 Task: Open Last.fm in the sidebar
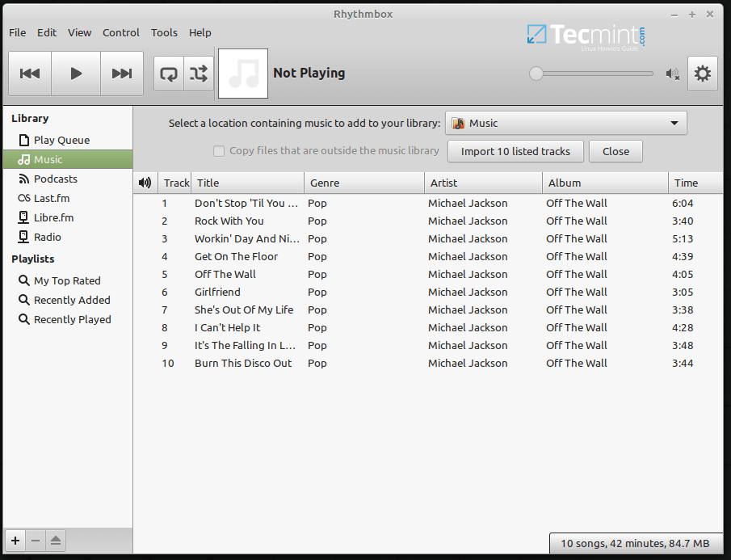click(68, 198)
